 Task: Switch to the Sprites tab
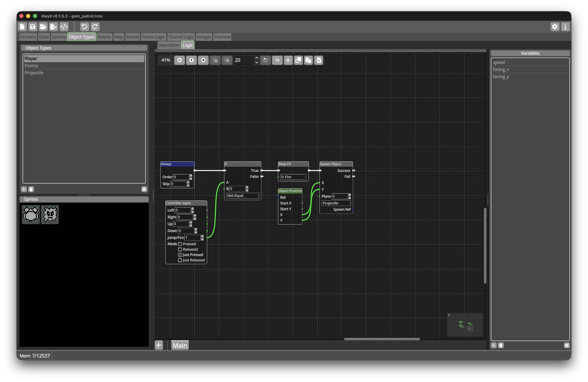(59, 37)
